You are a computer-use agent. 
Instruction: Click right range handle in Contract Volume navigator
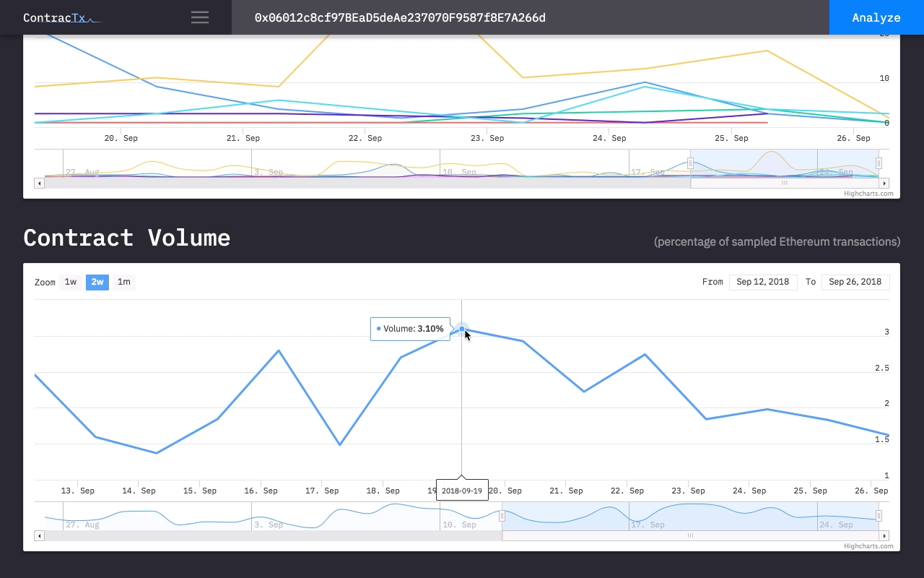pyautogui.click(x=879, y=516)
